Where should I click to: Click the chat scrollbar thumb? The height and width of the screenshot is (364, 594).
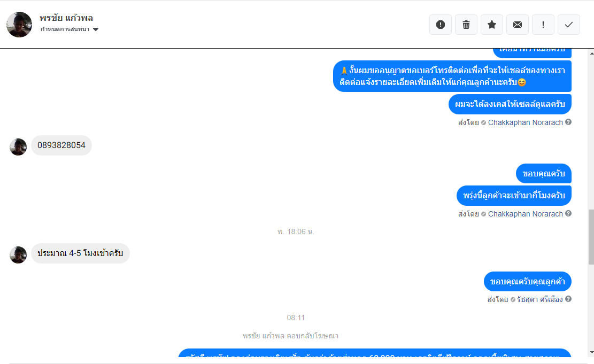coord(591,237)
